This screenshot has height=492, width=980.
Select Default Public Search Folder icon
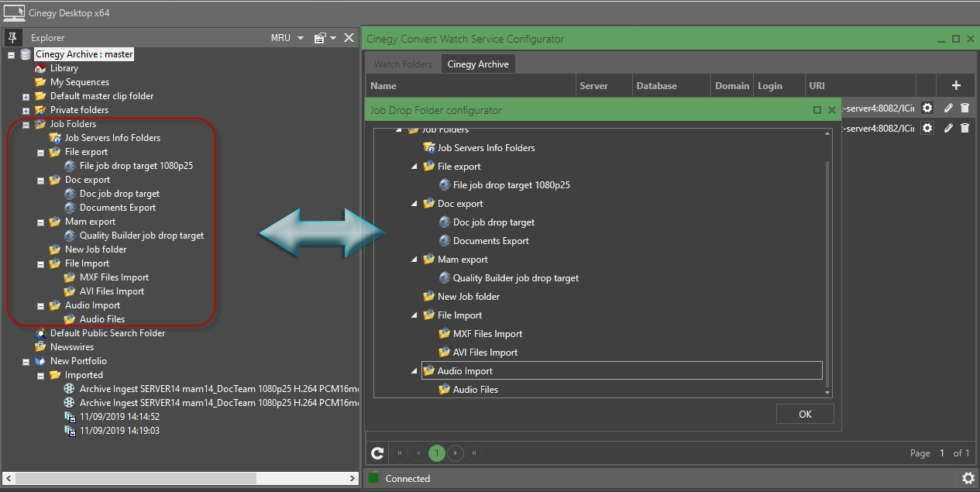pyautogui.click(x=40, y=333)
